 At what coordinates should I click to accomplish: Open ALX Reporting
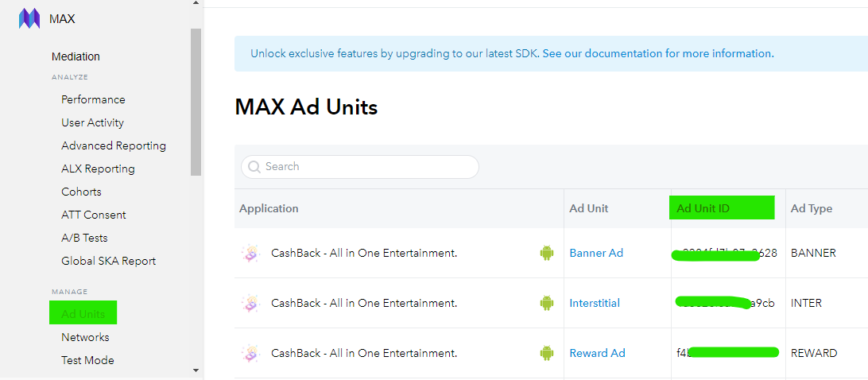pyautogui.click(x=98, y=169)
